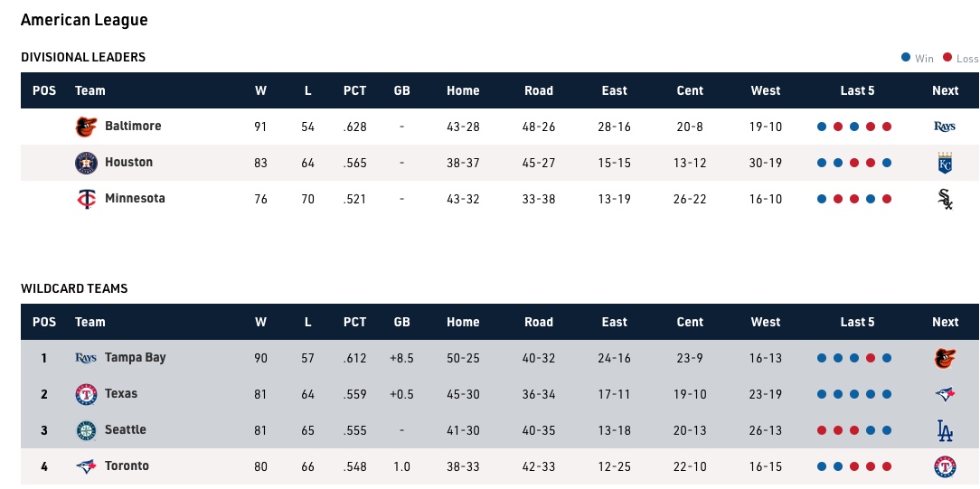This screenshot has height=489, width=980.
Task: Click Minnesota's next opponent White Sox logo
Action: pos(945,199)
